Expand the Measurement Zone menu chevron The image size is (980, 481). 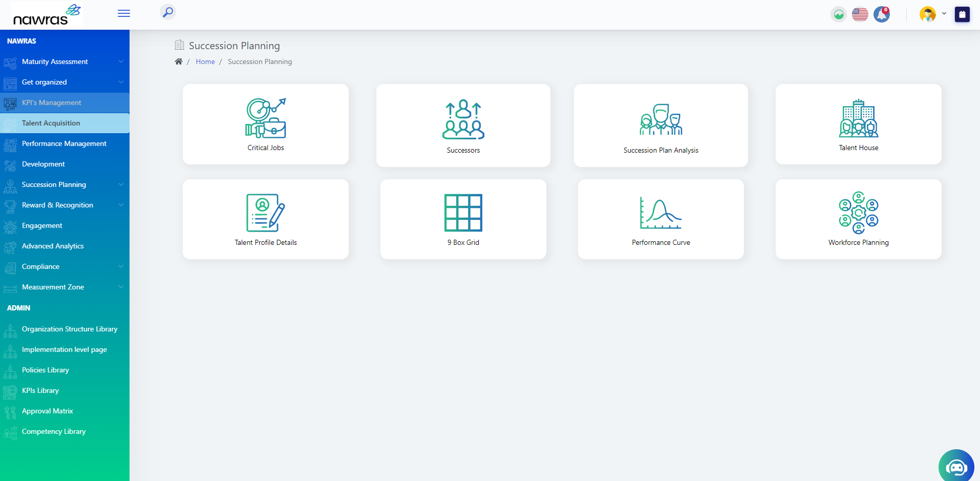(x=121, y=287)
